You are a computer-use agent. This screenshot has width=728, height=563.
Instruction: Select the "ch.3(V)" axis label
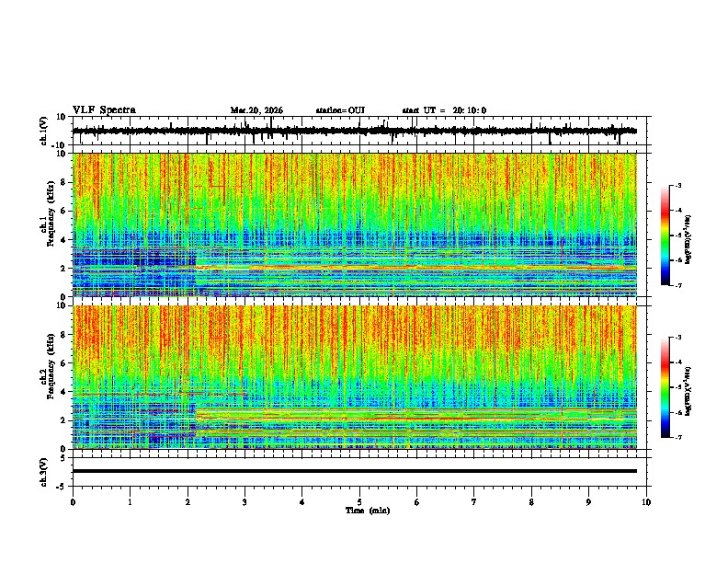44,473
